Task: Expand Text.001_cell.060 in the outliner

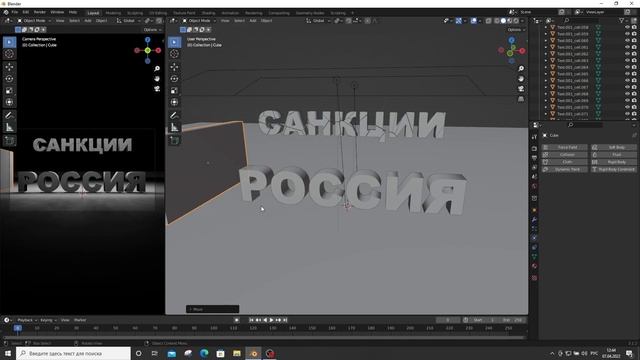Action: click(546, 41)
